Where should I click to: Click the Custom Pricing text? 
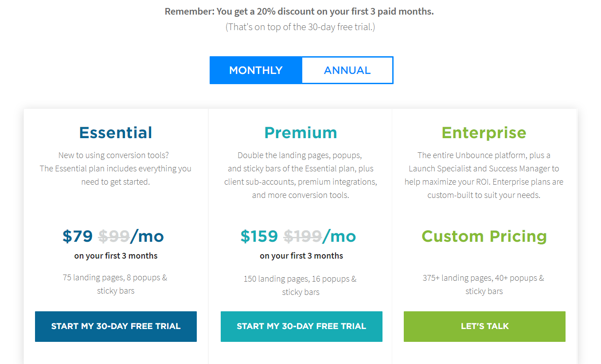click(x=484, y=236)
